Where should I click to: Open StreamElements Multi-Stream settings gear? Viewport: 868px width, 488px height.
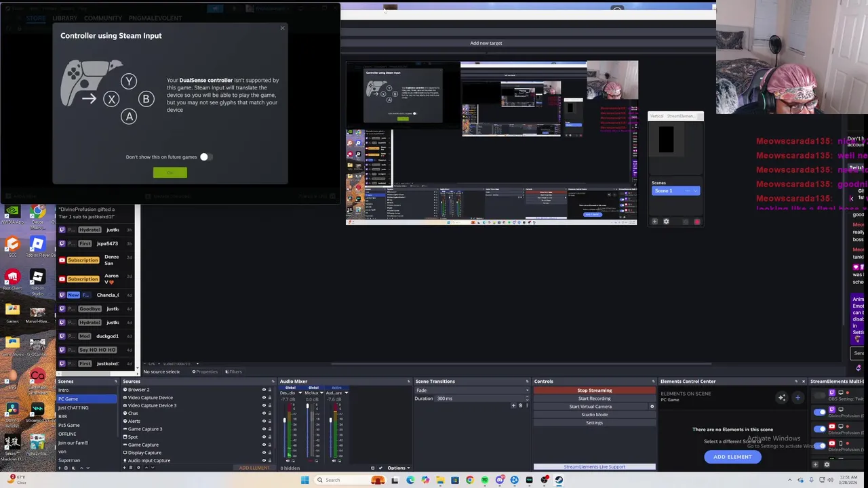point(827,464)
